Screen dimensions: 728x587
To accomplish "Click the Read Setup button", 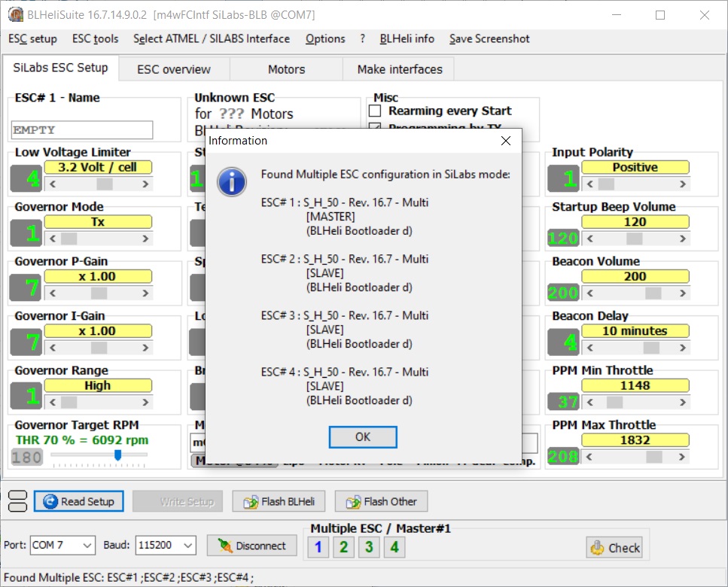I will (78, 501).
